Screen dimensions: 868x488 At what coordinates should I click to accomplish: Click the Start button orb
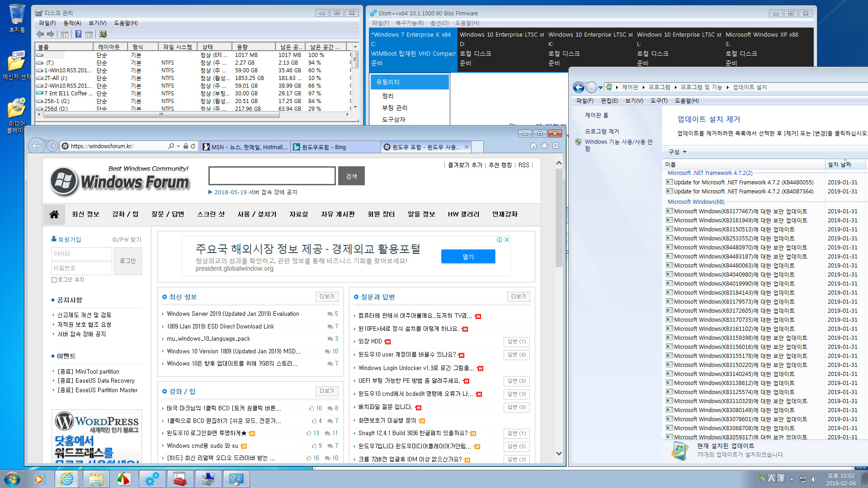12,479
